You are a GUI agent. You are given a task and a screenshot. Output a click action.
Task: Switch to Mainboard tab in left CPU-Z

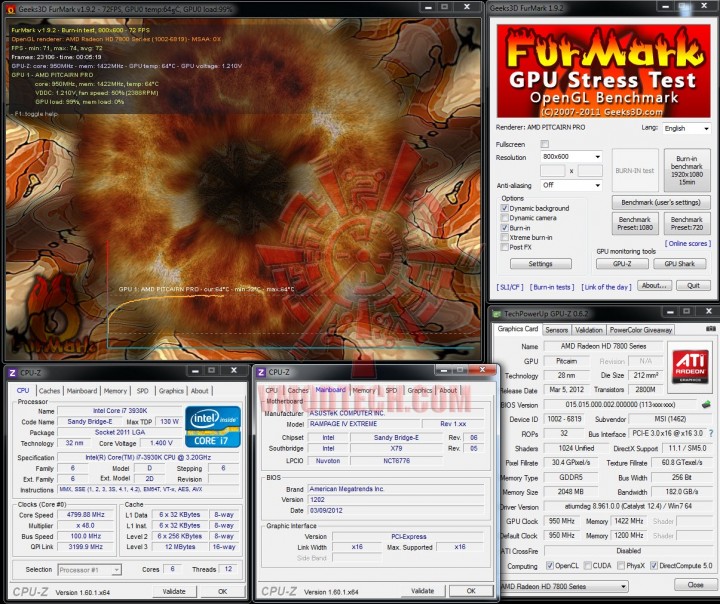(82, 391)
